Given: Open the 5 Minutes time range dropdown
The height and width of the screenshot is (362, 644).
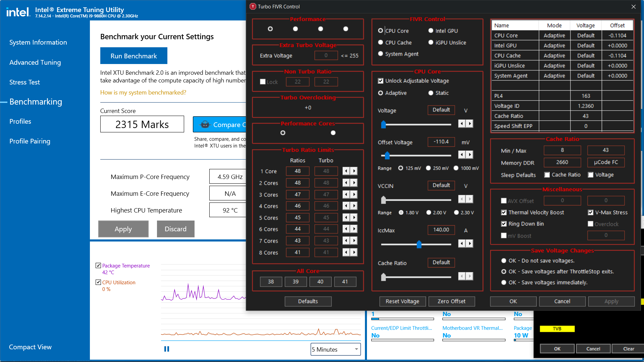Looking at the screenshot, I should tap(335, 349).
